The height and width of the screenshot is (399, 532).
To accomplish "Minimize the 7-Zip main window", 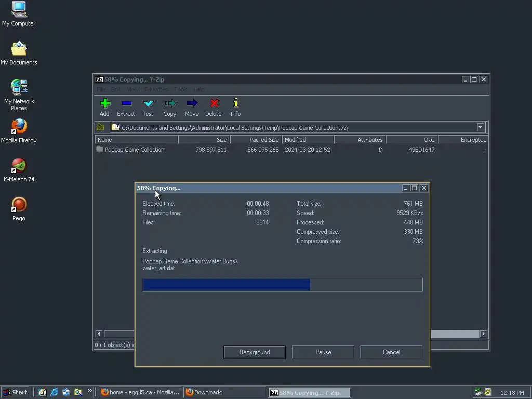I will (465, 79).
